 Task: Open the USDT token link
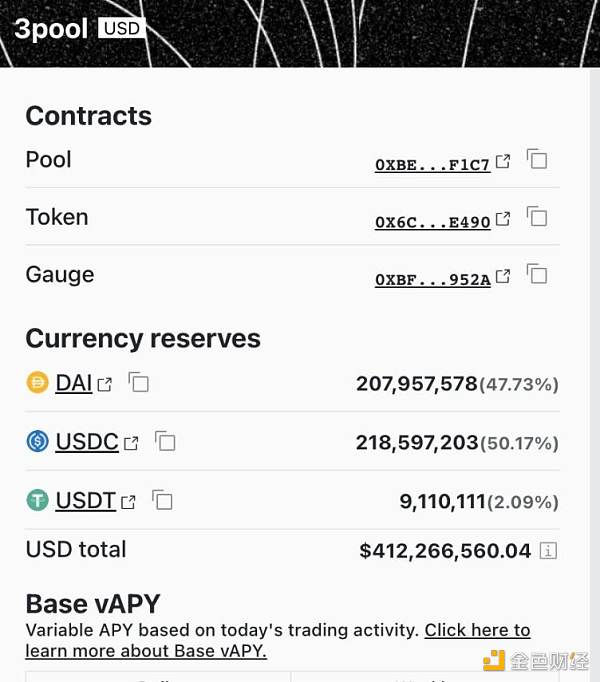pos(85,501)
